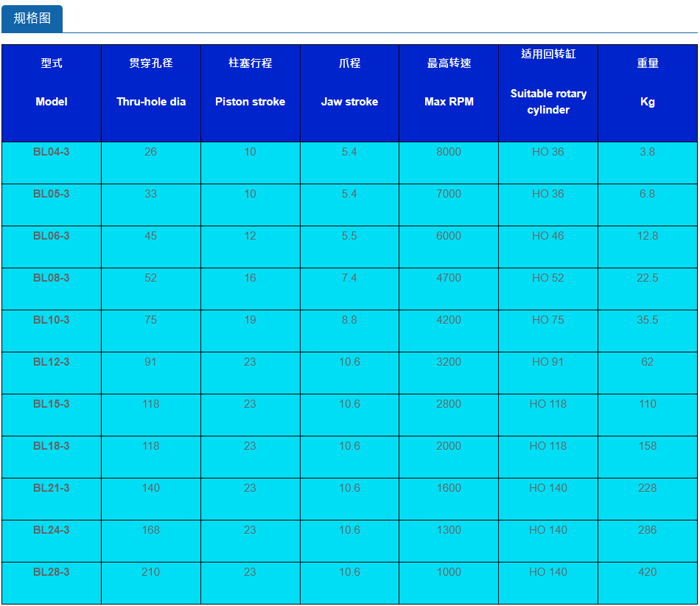This screenshot has height=606, width=700.
Task: Click Max RPM value 3200
Action: click(449, 362)
